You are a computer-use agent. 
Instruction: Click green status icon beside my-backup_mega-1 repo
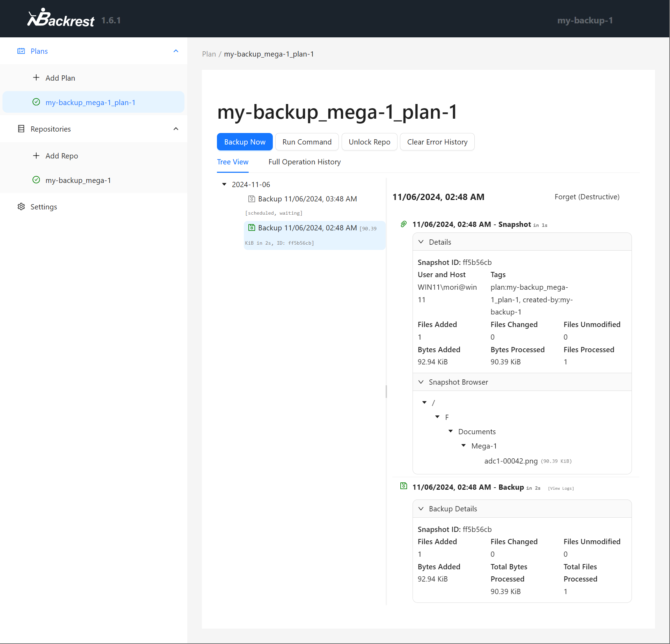(36, 180)
